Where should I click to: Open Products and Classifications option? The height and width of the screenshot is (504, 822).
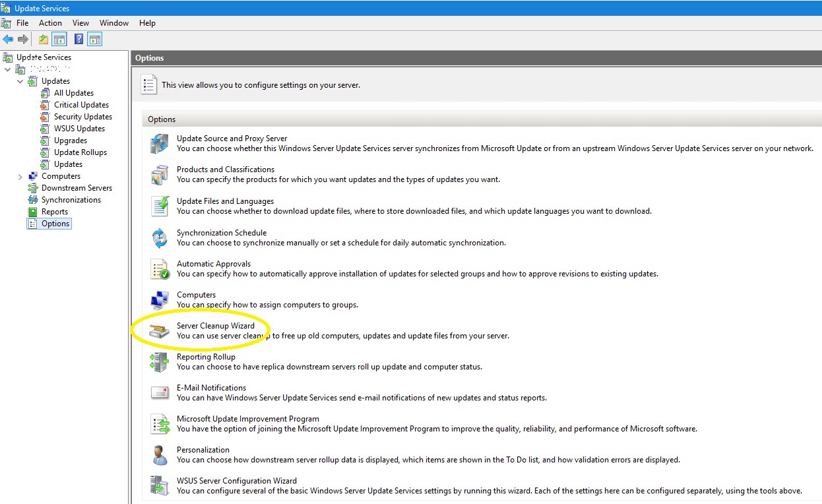[226, 170]
